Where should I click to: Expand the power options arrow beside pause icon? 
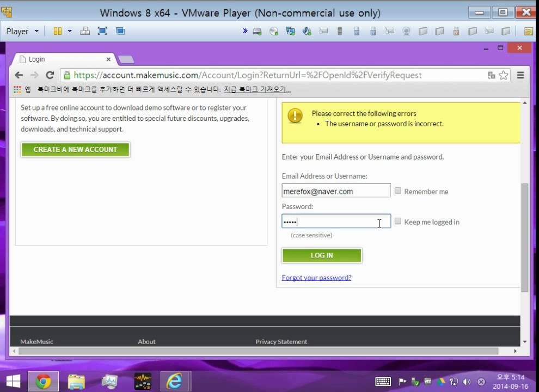tap(70, 31)
